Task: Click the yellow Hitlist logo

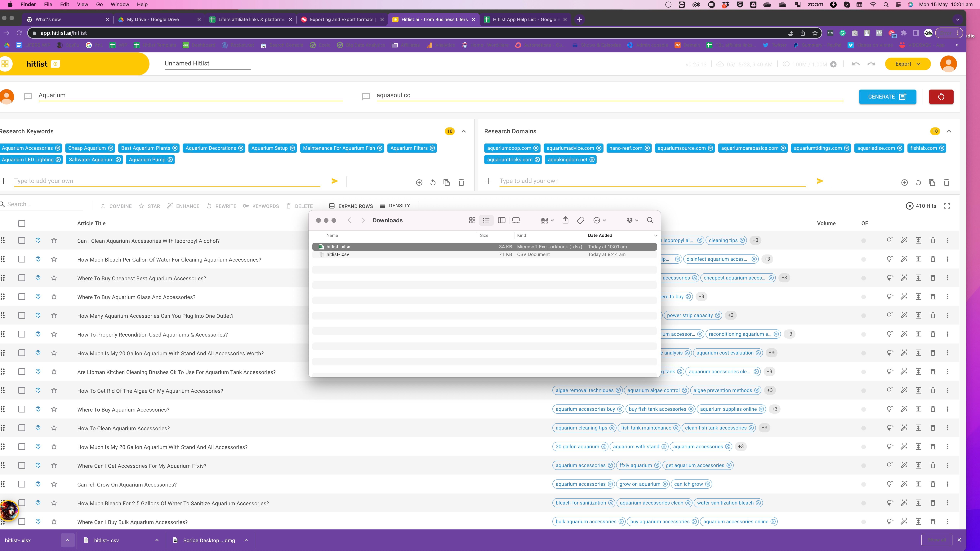Action: 37,64
